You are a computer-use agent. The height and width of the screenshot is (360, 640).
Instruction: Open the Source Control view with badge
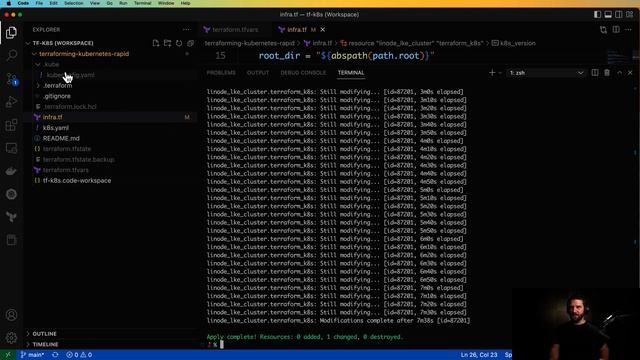(11, 79)
